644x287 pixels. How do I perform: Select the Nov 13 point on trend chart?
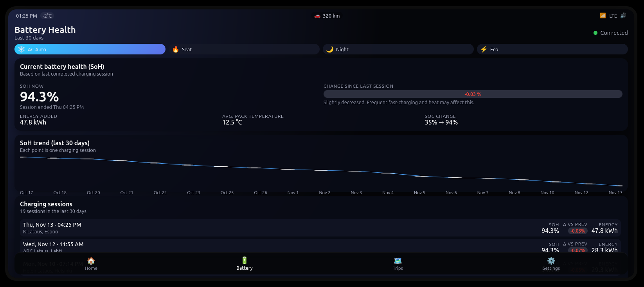tap(619, 186)
